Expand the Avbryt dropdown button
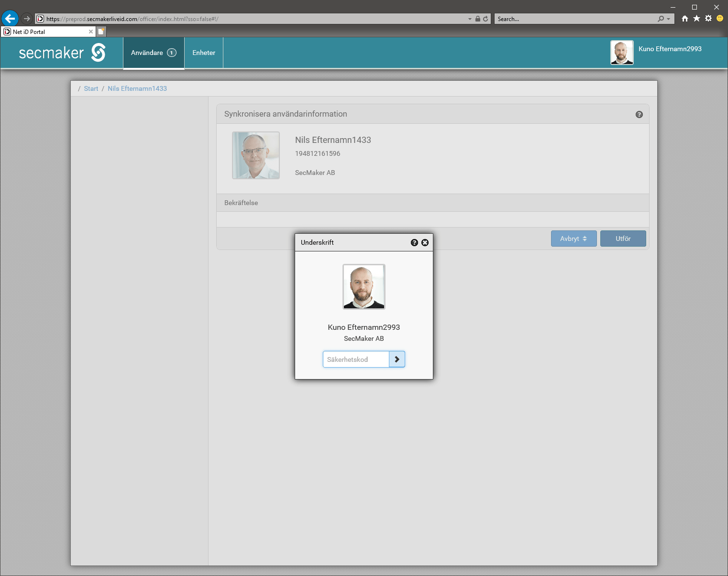 (x=574, y=239)
